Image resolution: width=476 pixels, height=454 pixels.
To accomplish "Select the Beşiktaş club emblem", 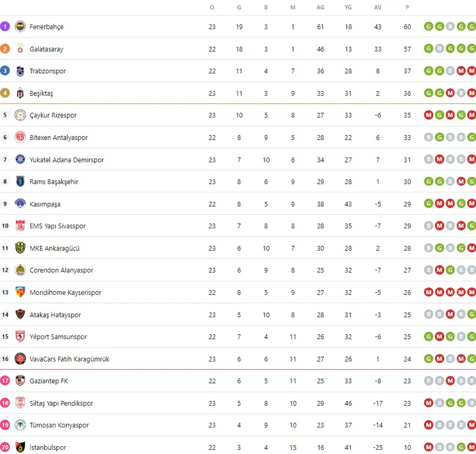I will 20,93.
